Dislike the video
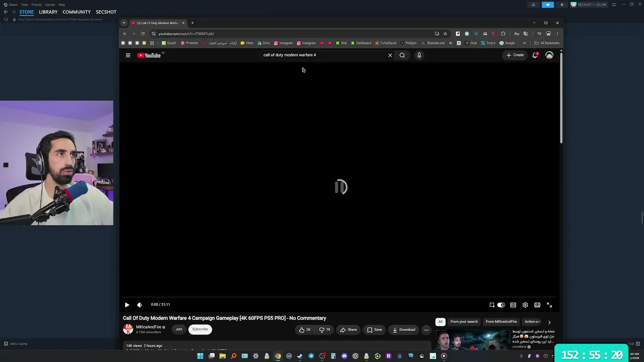 pos(325,330)
